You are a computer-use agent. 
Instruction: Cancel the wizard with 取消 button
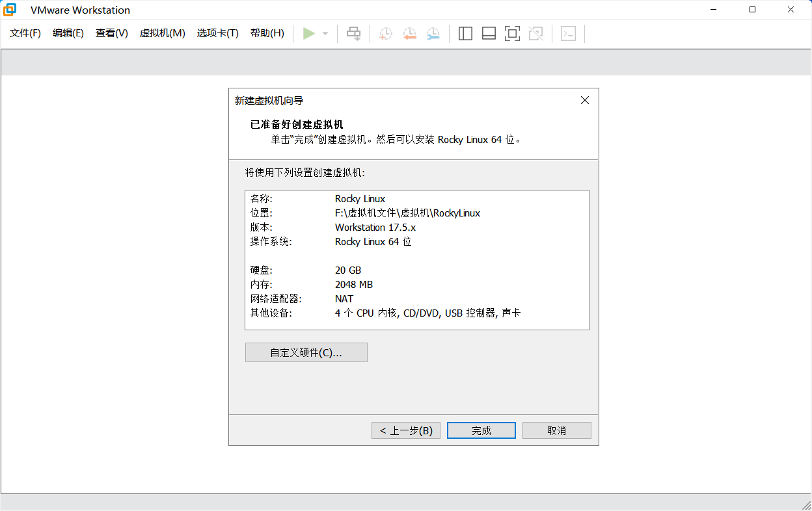(556, 430)
